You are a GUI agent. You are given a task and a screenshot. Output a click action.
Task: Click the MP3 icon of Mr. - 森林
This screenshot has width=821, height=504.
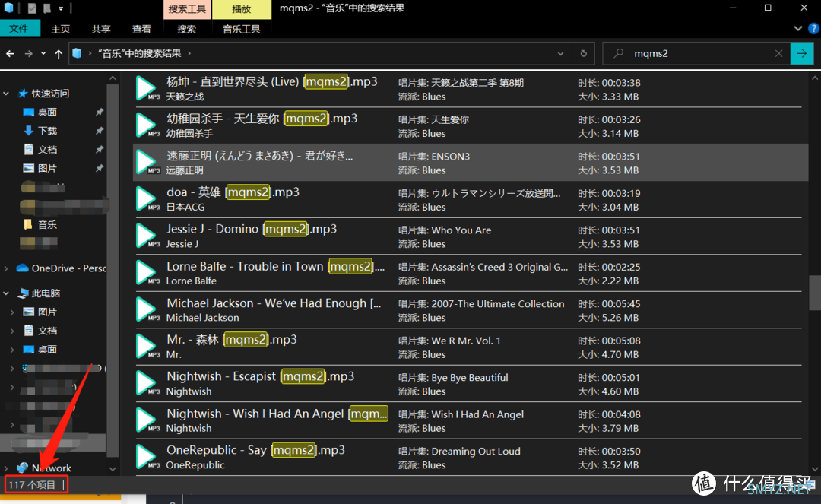pos(147,347)
